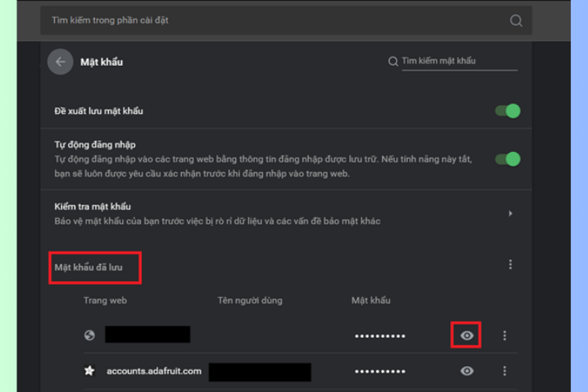The height and width of the screenshot is (392, 588).
Task: Click the search icon beside Tìm kiếm mật khẩu
Action: click(x=393, y=61)
